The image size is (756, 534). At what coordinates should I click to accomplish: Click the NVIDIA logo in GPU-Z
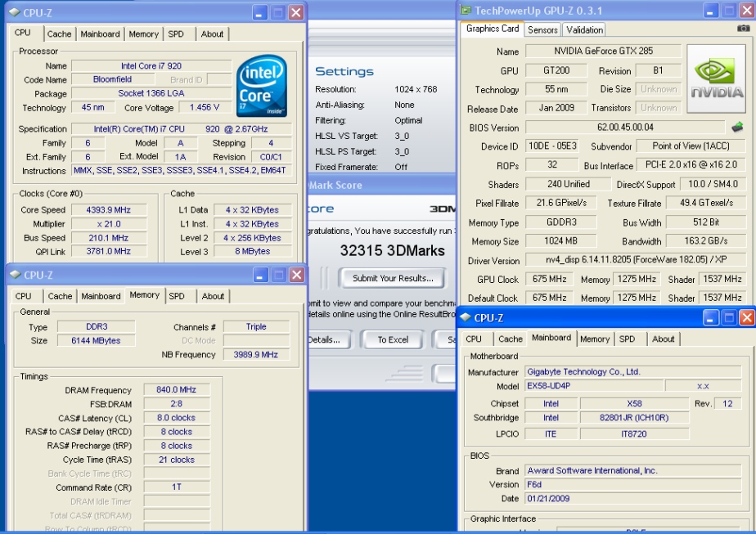(717, 79)
